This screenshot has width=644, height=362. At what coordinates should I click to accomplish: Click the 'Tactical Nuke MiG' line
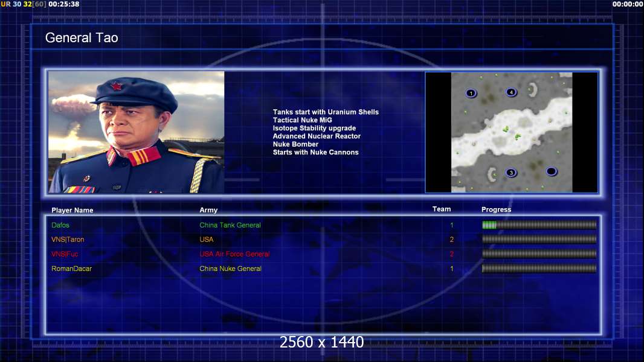(302, 120)
